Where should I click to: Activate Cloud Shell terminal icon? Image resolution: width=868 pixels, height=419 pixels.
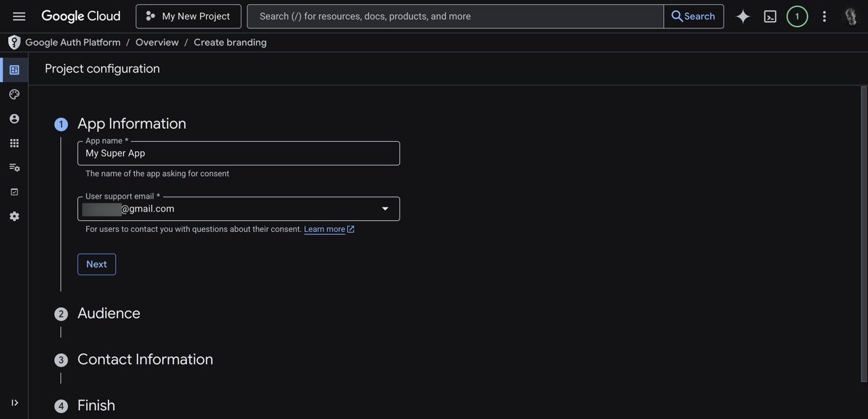tap(770, 16)
